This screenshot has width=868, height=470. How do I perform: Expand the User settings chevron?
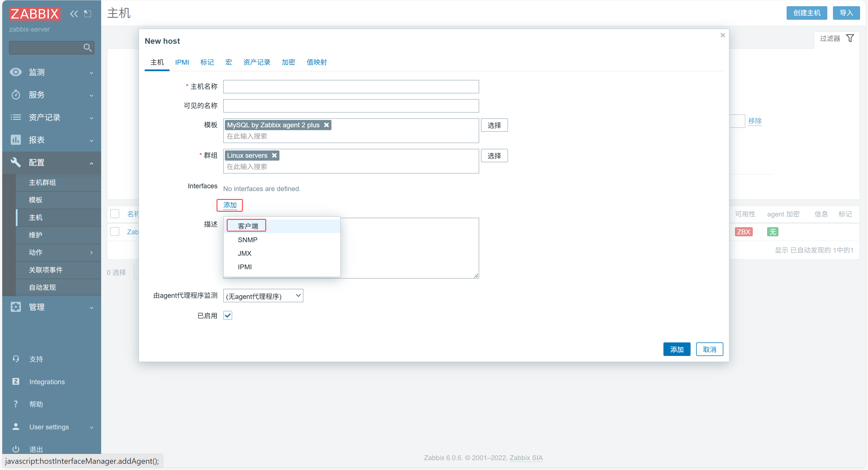(91, 427)
